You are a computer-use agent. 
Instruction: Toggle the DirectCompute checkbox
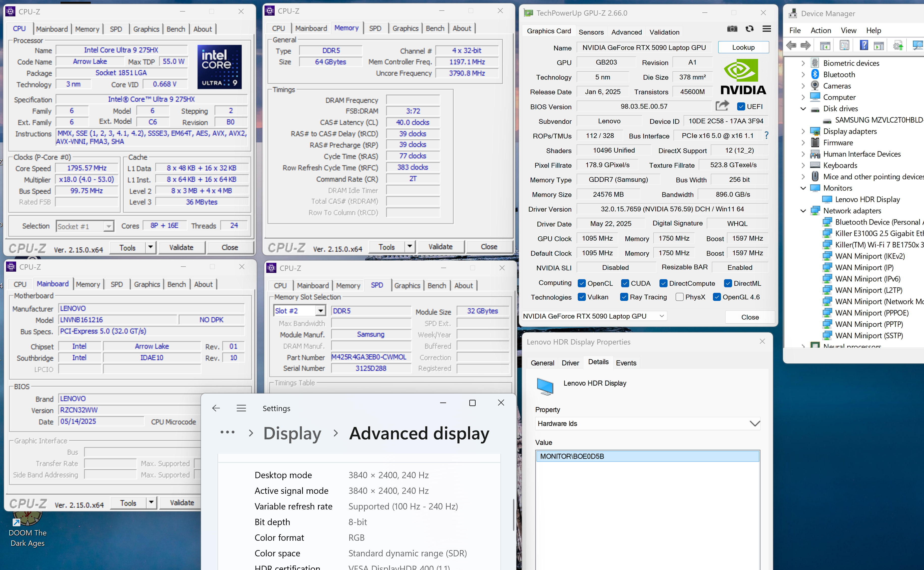pyautogui.click(x=663, y=283)
